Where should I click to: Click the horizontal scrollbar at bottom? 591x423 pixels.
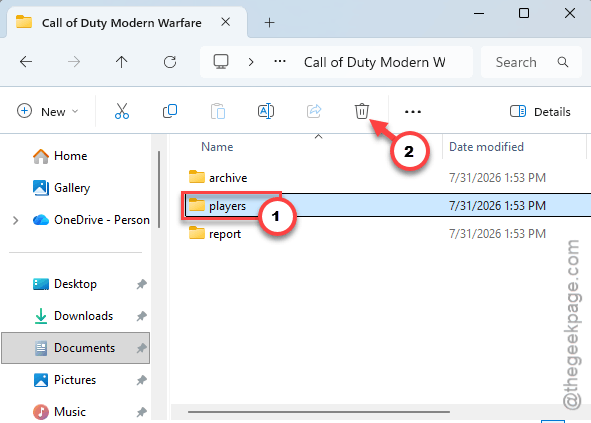point(319,412)
